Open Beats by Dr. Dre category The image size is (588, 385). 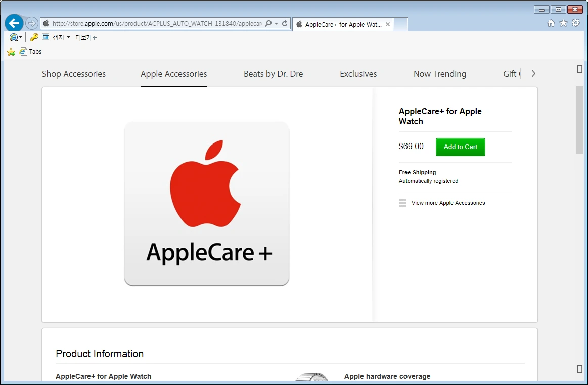point(274,74)
